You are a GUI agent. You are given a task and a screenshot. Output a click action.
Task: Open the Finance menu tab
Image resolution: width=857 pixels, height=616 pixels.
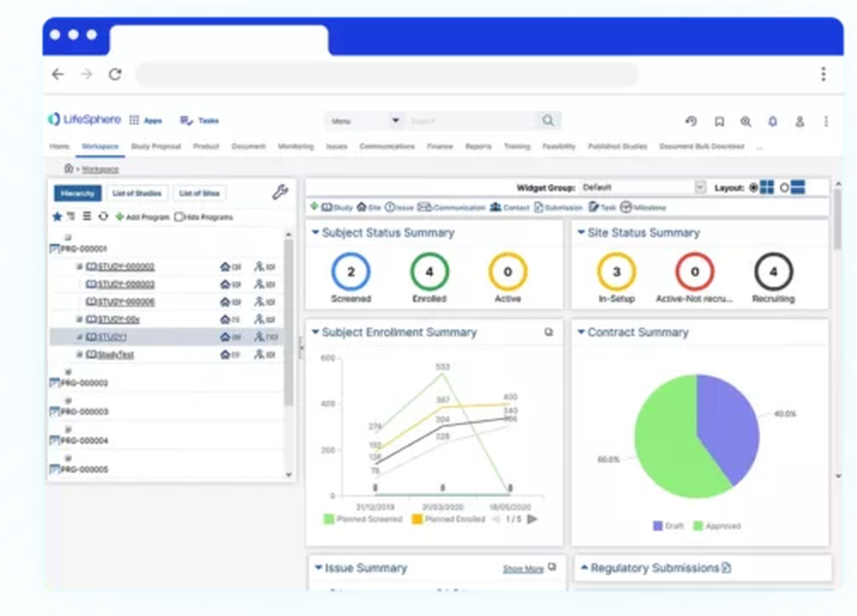[440, 146]
